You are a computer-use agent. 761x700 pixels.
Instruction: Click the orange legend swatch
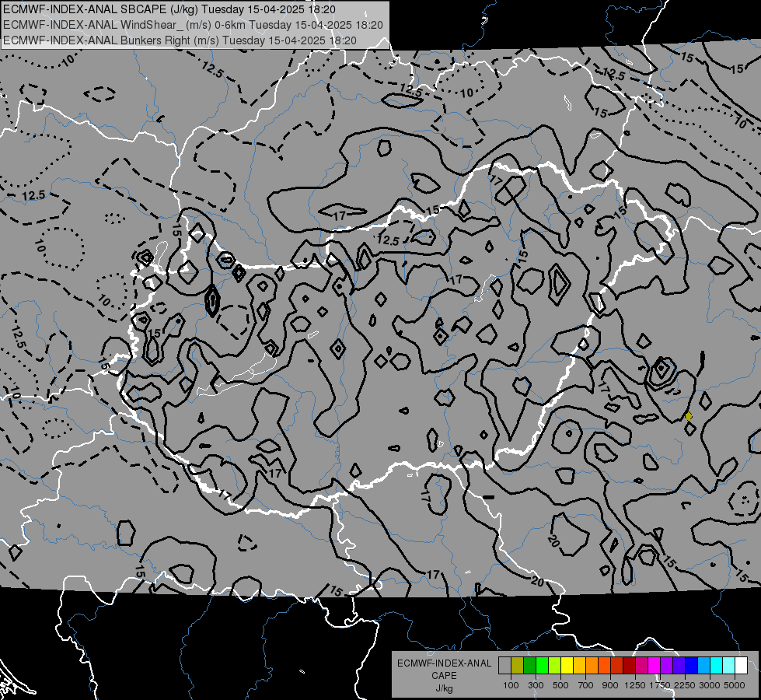[592, 665]
